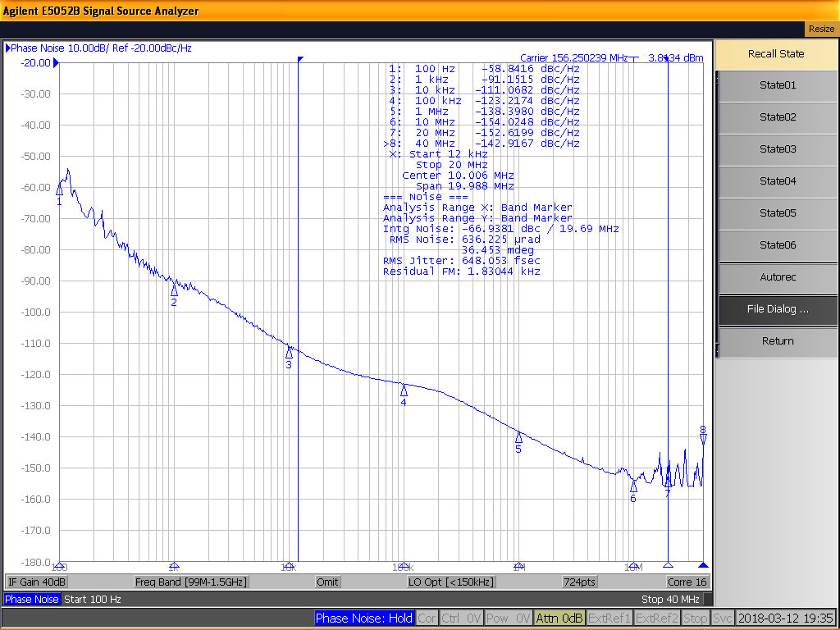Recall the State01 saved setup

pyautogui.click(x=776, y=85)
